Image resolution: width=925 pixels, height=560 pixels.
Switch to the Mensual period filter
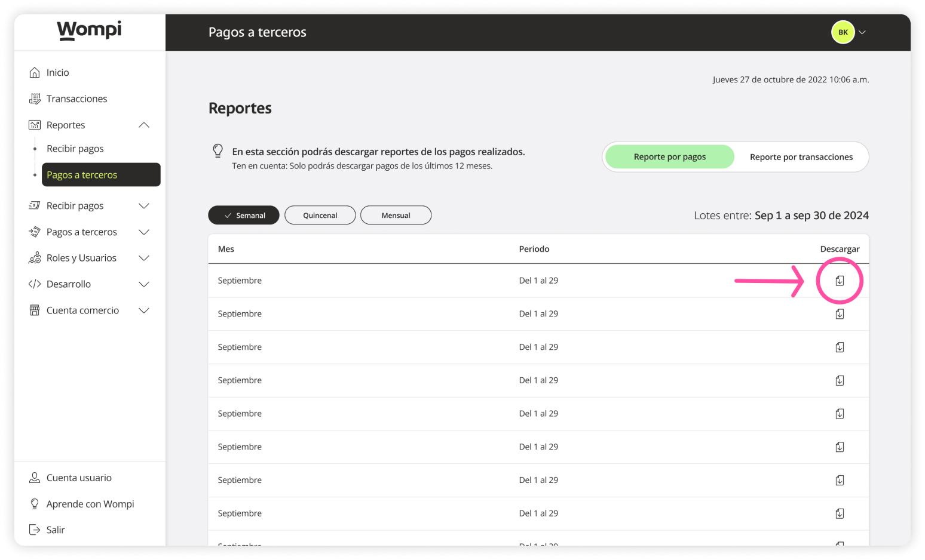pyautogui.click(x=396, y=216)
